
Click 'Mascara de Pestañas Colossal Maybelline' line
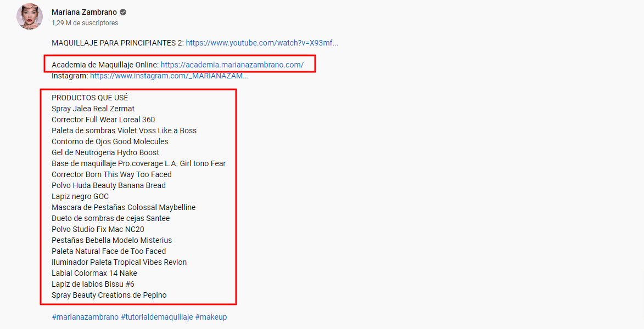[124, 208]
